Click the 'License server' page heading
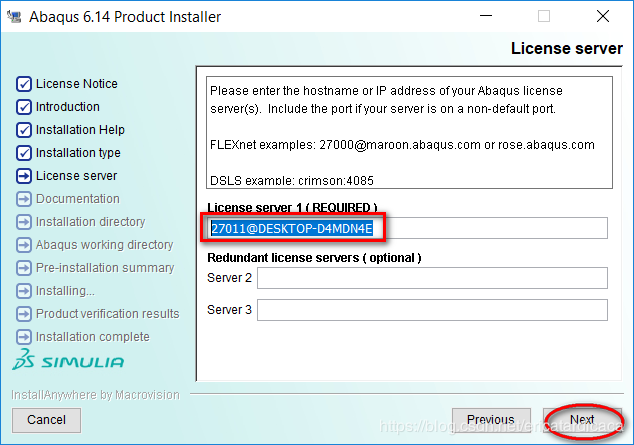 click(x=567, y=49)
